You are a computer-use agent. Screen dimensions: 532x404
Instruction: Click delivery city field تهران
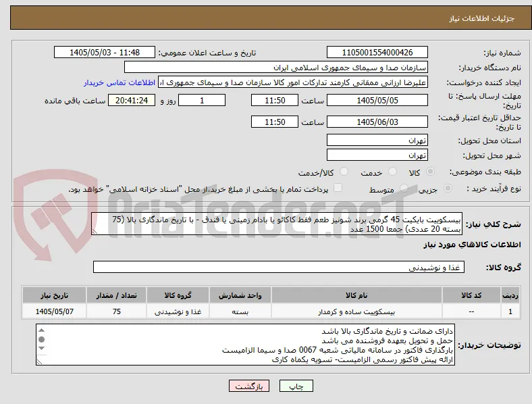click(x=377, y=155)
